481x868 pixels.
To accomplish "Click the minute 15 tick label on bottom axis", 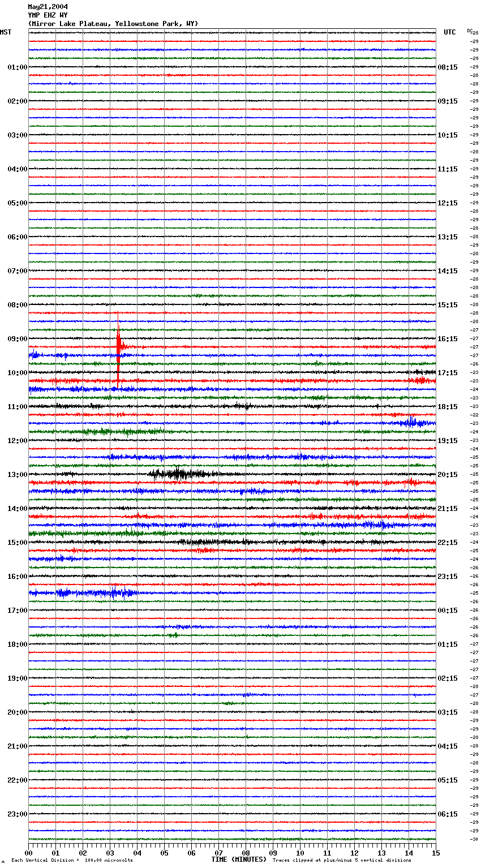I will 436,853.
